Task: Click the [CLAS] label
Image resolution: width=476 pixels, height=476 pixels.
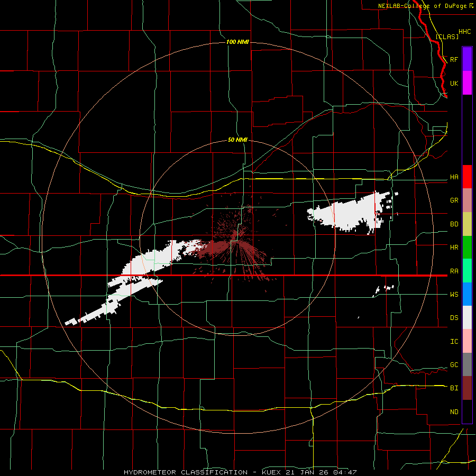Action: (x=447, y=36)
